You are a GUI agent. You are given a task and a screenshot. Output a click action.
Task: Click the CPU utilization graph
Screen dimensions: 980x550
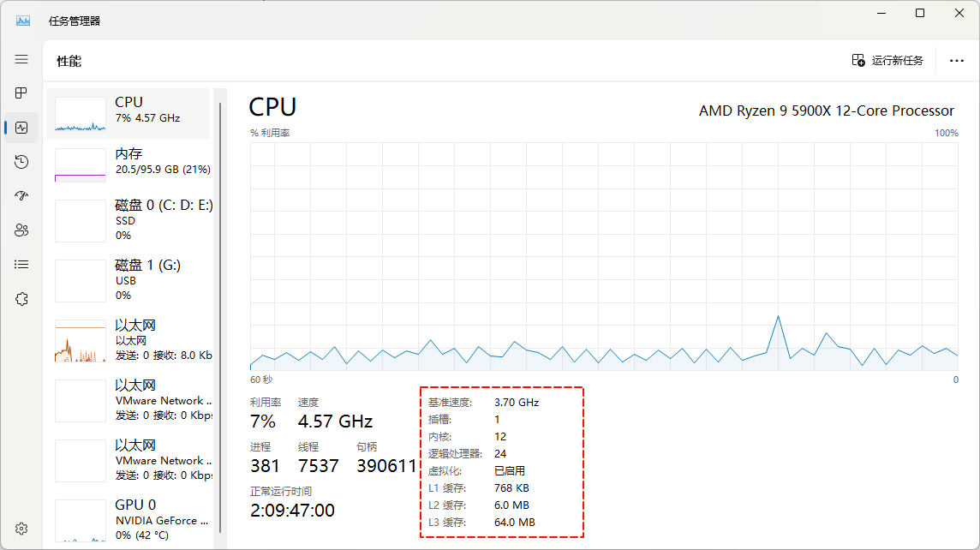click(603, 255)
